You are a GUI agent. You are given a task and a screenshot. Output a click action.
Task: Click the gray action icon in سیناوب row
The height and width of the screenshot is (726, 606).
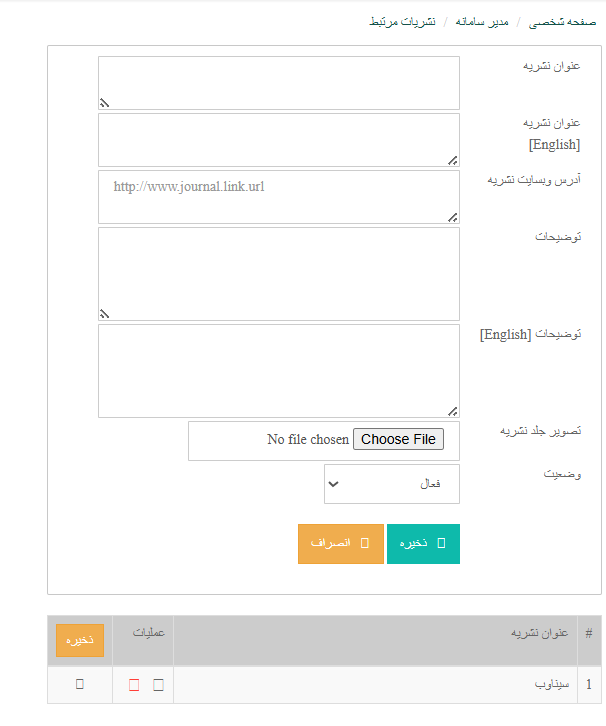click(x=157, y=685)
